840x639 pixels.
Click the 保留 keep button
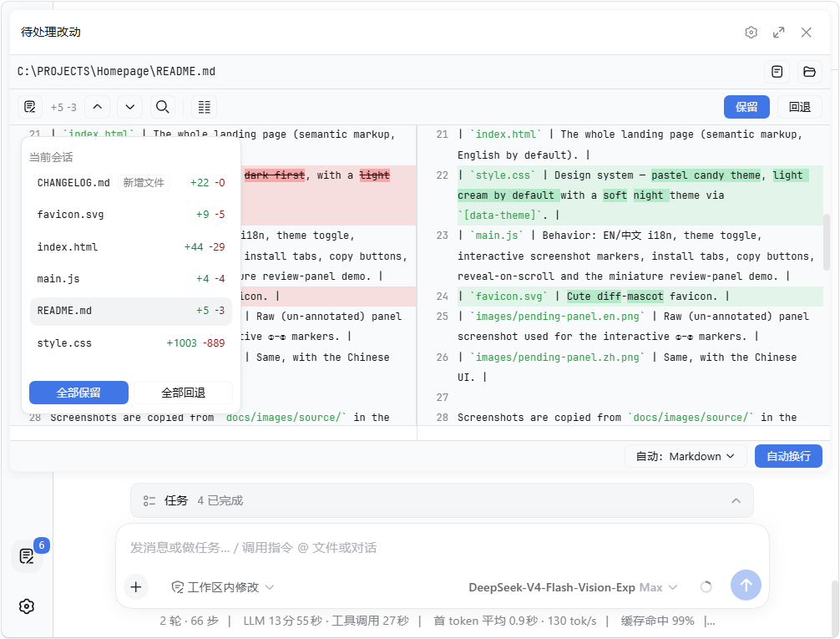tap(746, 107)
